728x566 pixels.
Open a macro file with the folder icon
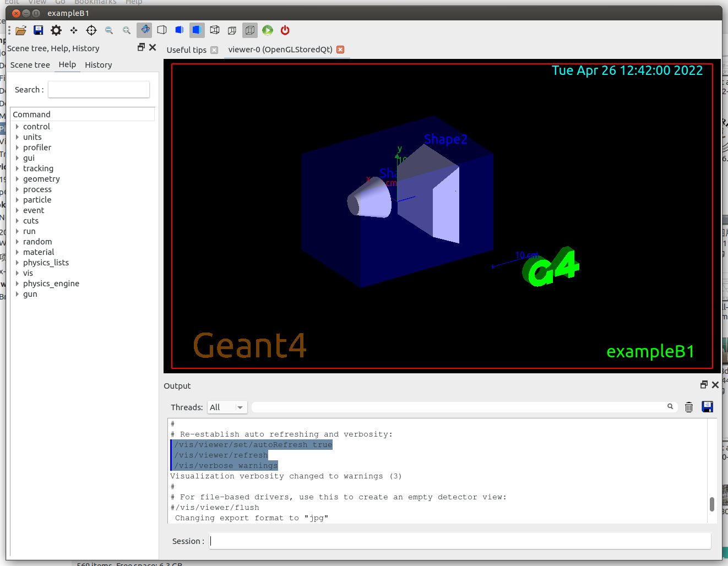[21, 30]
